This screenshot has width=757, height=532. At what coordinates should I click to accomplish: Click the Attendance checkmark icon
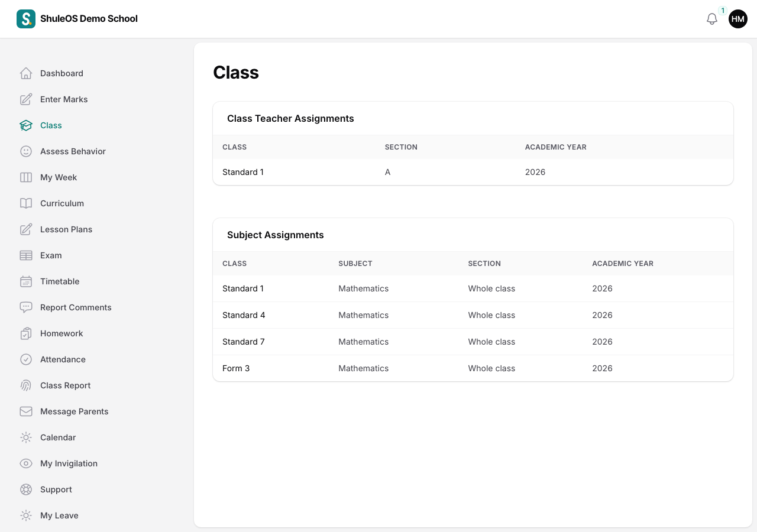pyautogui.click(x=26, y=359)
